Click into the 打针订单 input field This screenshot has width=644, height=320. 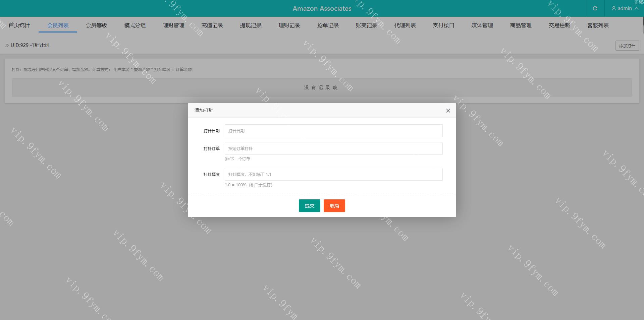(x=333, y=148)
